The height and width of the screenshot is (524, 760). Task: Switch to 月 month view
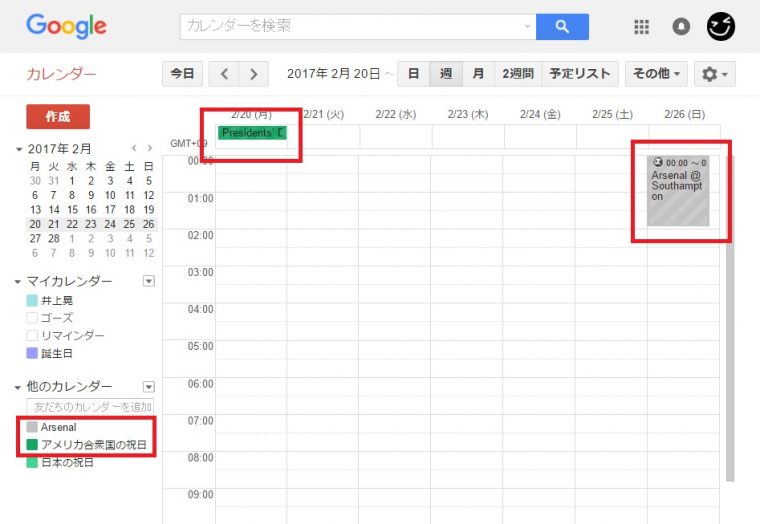(478, 74)
